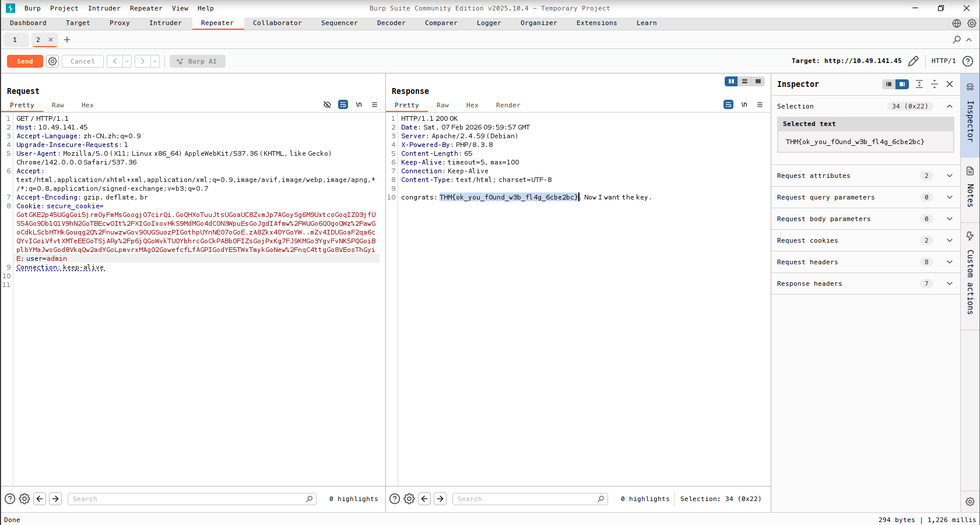The width and height of the screenshot is (980, 525).
Task: Change the HTTP/1 protocol setting
Action: 943,61
